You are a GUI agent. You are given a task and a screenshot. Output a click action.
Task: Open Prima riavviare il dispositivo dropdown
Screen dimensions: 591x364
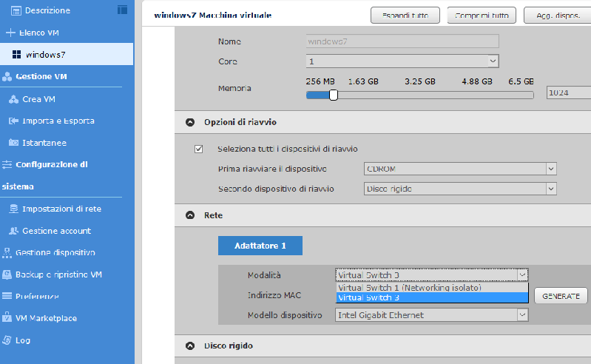460,169
